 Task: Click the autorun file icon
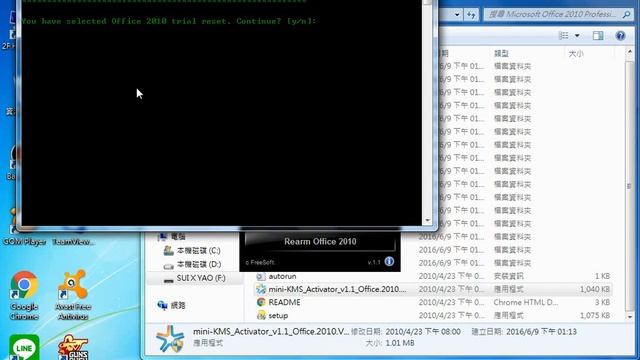tap(261, 276)
